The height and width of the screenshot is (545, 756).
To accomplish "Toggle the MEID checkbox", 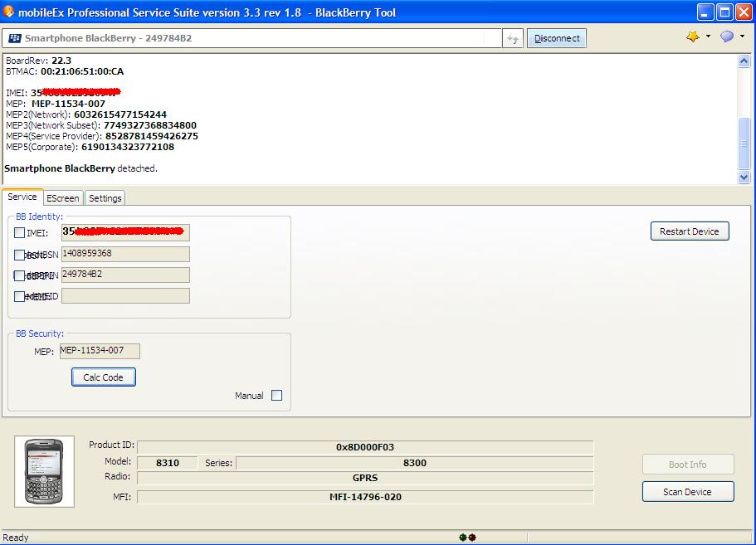I will [19, 296].
